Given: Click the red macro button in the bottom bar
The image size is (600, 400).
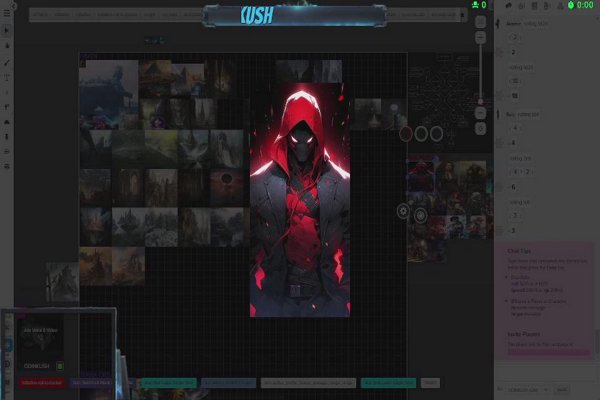Looking at the screenshot, I should pyautogui.click(x=42, y=382).
